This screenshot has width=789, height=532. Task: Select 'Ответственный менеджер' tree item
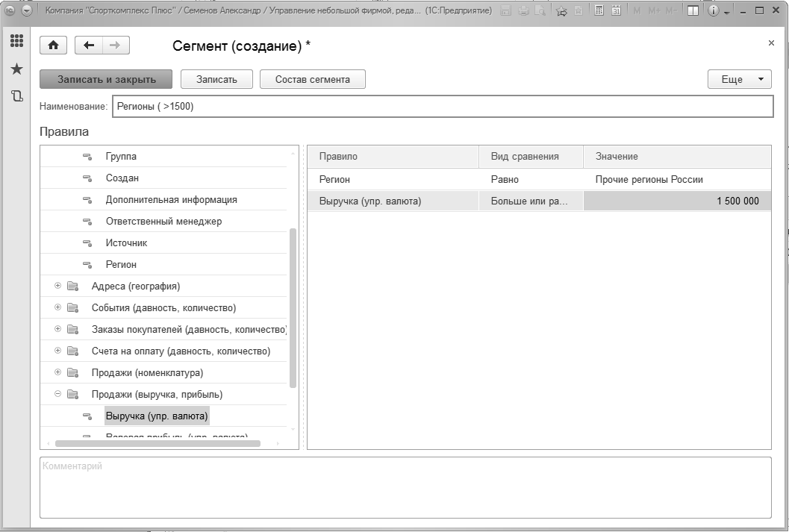[163, 222]
